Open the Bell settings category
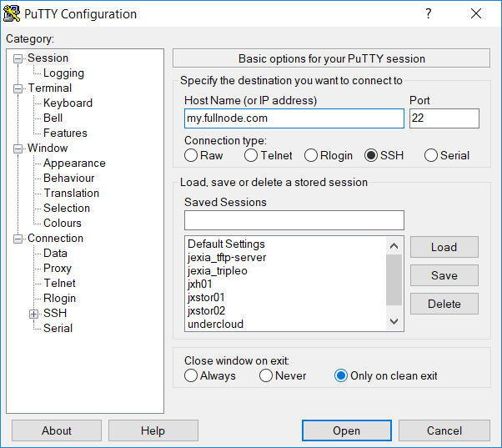 53,118
